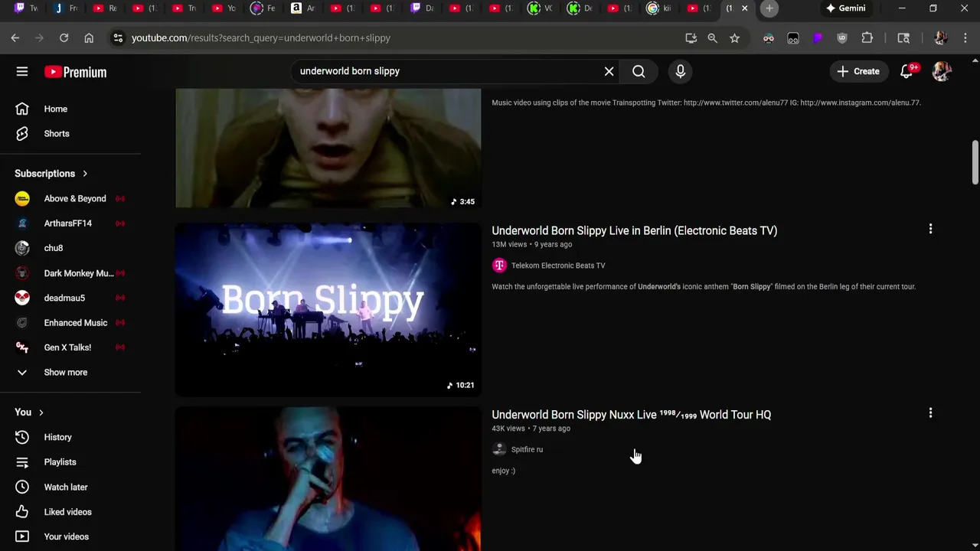Viewport: 980px width, 551px height.
Task: Start voice search with the microphone
Action: pyautogui.click(x=680, y=71)
